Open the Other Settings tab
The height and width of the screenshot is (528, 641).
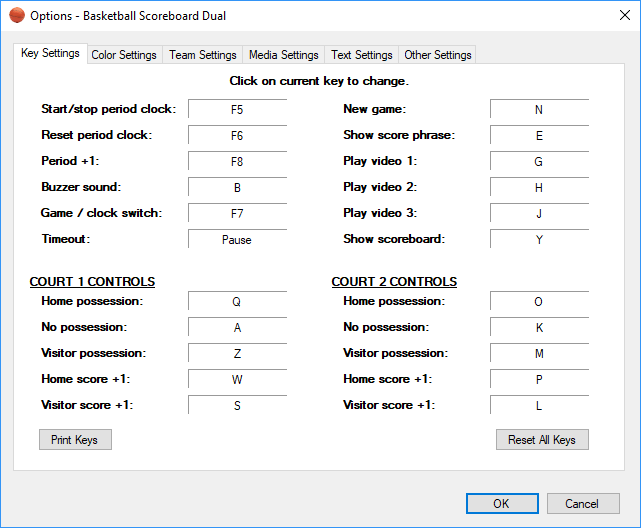pos(437,55)
